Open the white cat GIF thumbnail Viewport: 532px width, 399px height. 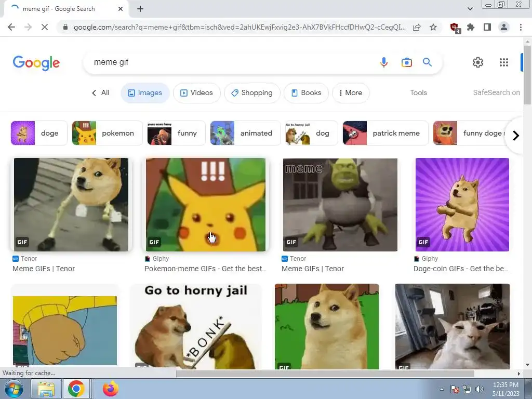(x=453, y=326)
